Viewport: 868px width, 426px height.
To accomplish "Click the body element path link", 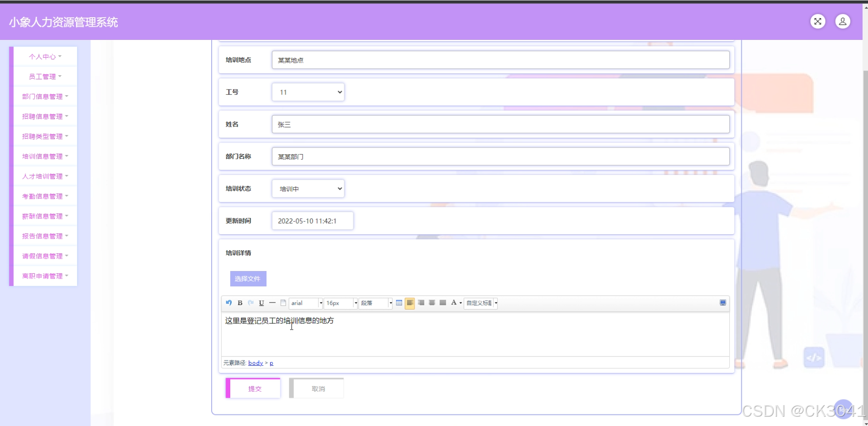I will coord(256,363).
